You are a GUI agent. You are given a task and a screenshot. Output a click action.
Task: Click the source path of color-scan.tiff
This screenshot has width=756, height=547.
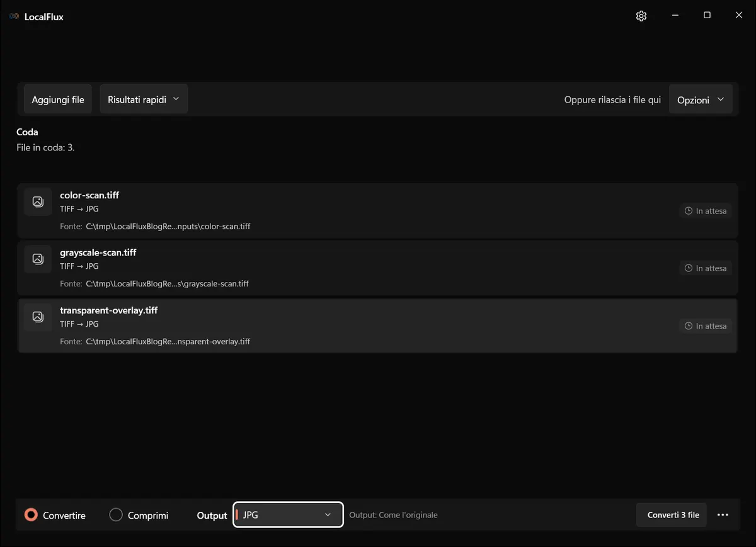pyautogui.click(x=168, y=226)
